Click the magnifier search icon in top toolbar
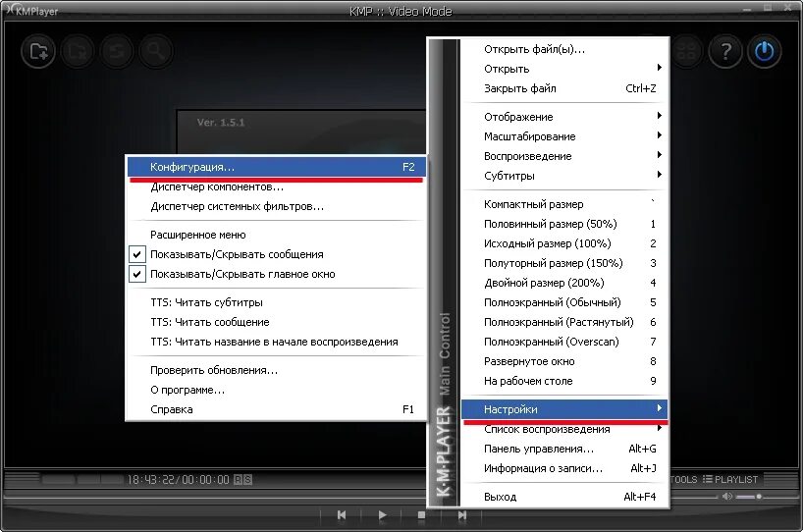This screenshot has width=803, height=532. (155, 51)
